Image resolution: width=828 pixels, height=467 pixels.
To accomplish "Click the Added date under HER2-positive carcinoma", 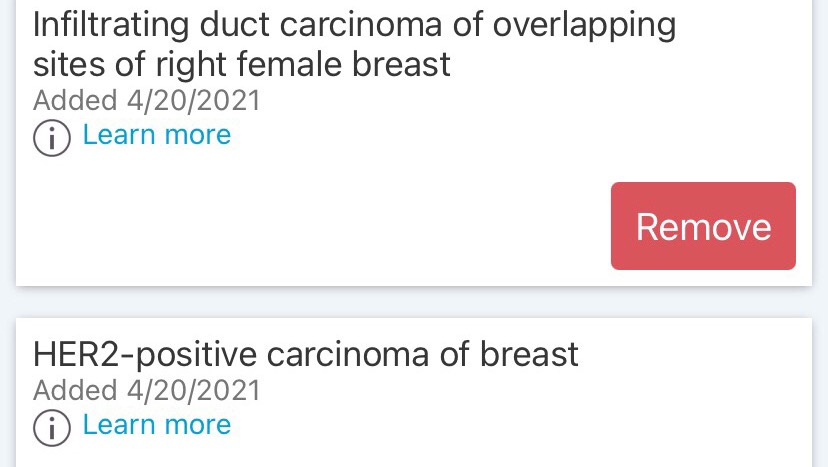I will pyautogui.click(x=146, y=390).
